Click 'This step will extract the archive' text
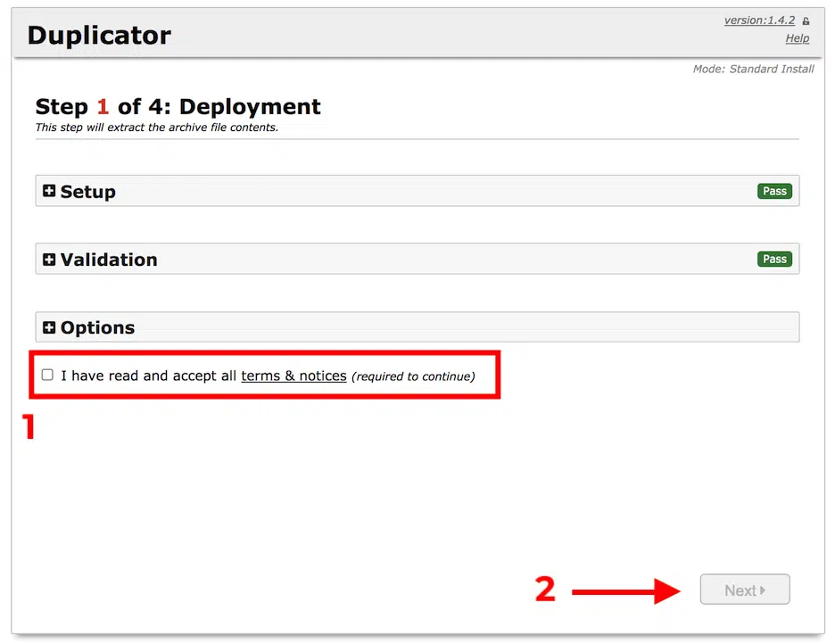Image resolution: width=835 pixels, height=644 pixels. 157,128
